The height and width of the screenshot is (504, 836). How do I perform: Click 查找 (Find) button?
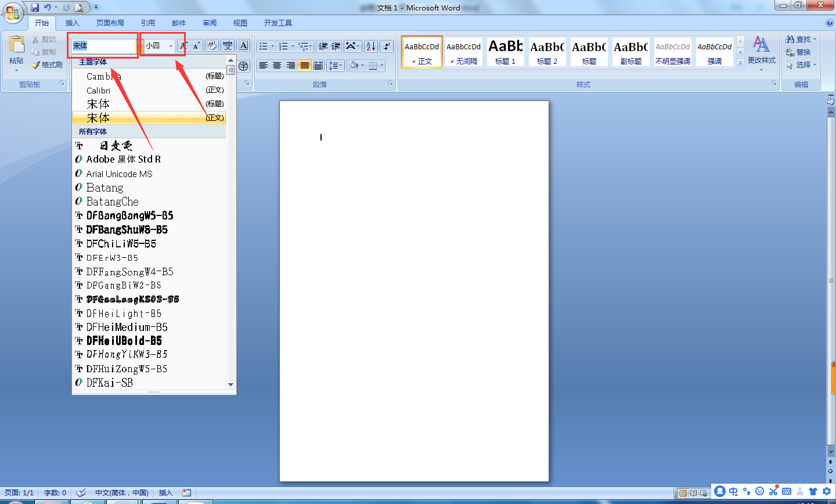point(801,39)
